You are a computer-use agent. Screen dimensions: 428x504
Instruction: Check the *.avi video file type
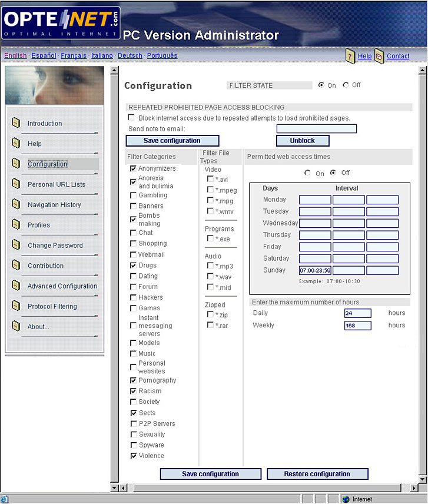point(210,179)
